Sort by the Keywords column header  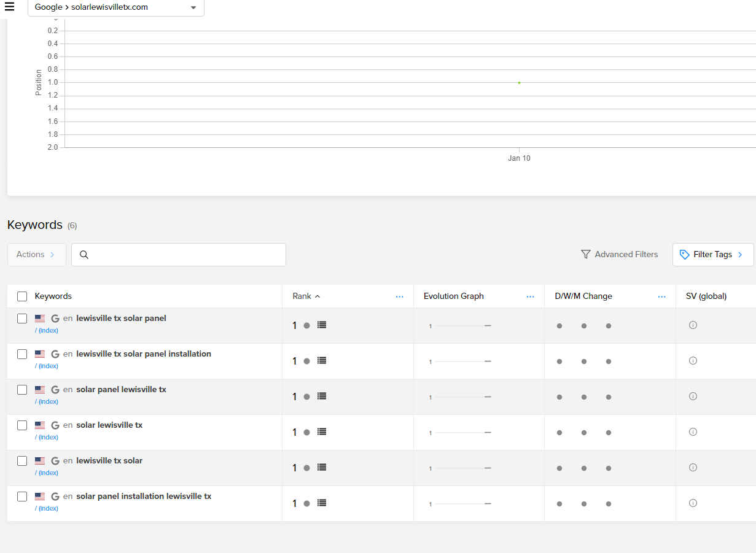[53, 296]
